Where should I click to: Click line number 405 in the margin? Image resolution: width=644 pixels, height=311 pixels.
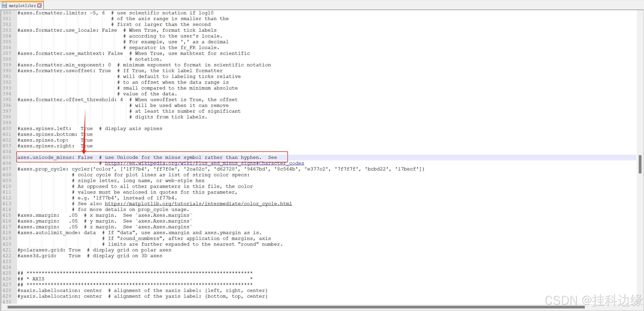[7, 157]
